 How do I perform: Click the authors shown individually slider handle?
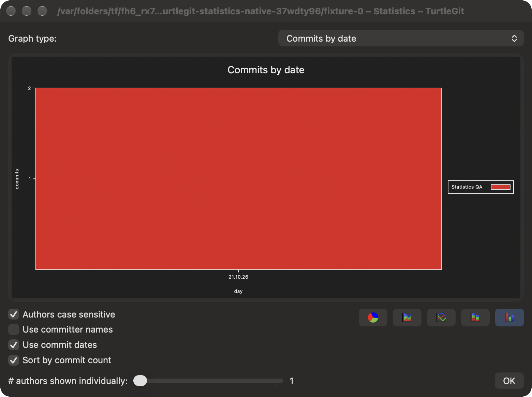(x=140, y=381)
